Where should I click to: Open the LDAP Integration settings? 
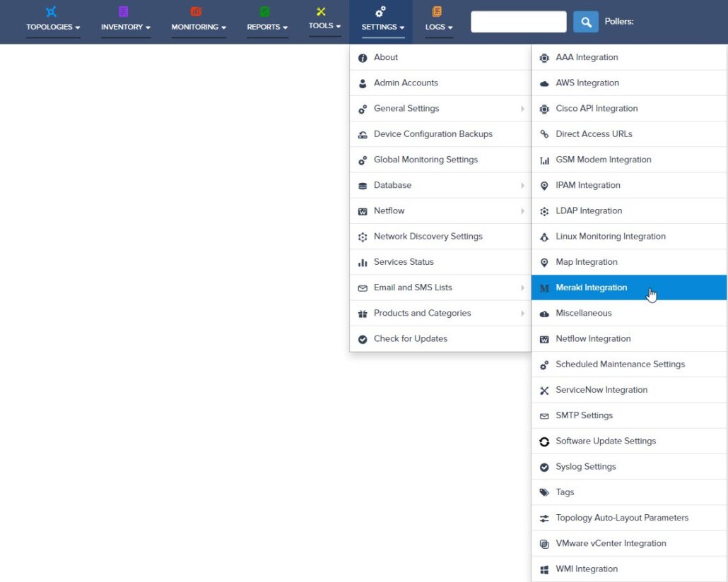click(589, 210)
